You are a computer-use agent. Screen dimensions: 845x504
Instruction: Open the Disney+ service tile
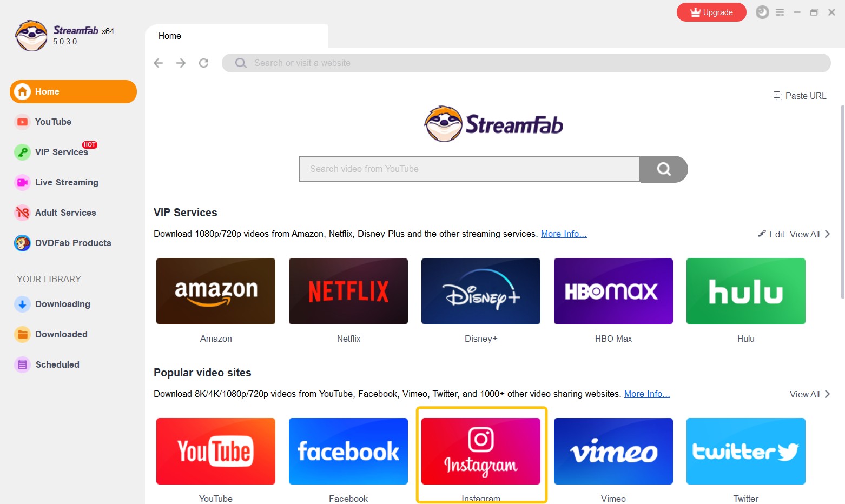[481, 291]
